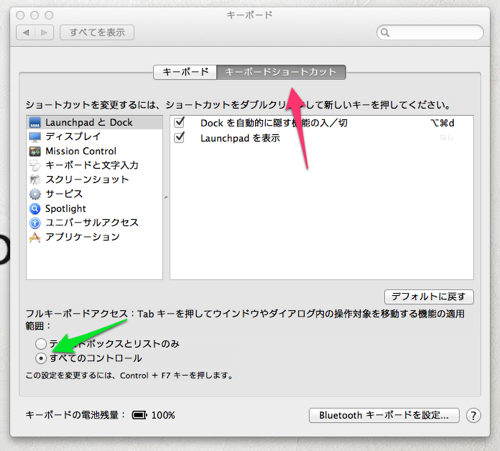The image size is (500, 451).
Task: Click the 100% battery value
Action: [x=163, y=415]
